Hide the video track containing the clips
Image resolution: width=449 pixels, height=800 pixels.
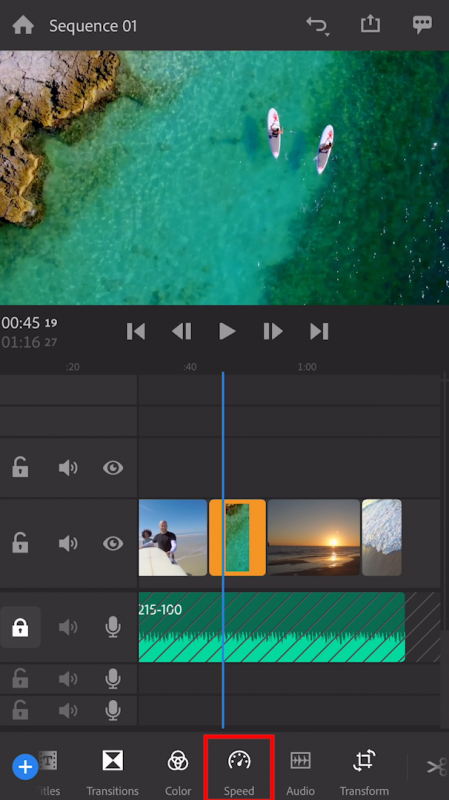(113, 543)
